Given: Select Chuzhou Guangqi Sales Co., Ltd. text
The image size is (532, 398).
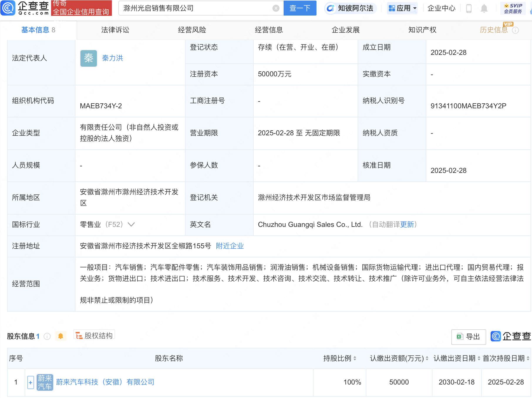Looking at the screenshot, I should [x=310, y=225].
